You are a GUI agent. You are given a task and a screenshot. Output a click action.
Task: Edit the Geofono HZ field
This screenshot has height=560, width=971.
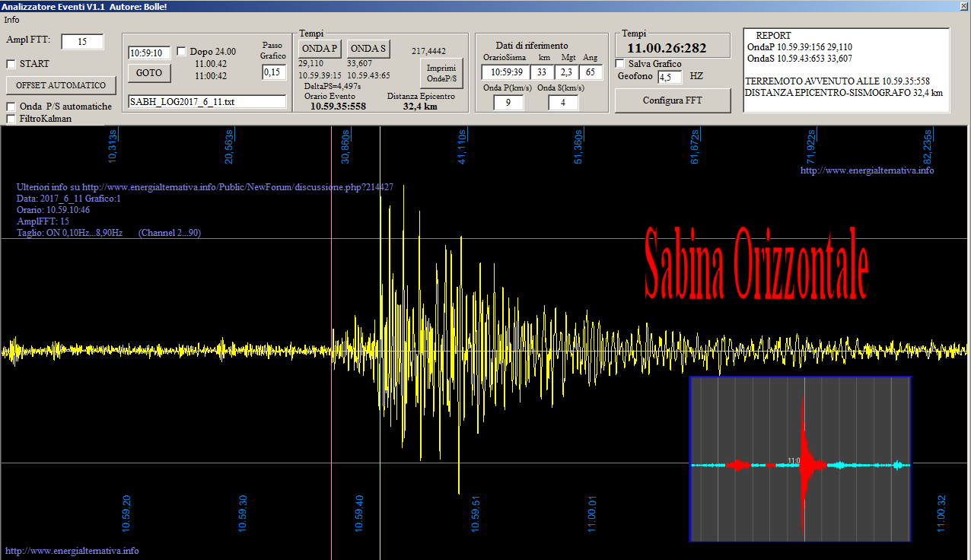click(x=670, y=77)
